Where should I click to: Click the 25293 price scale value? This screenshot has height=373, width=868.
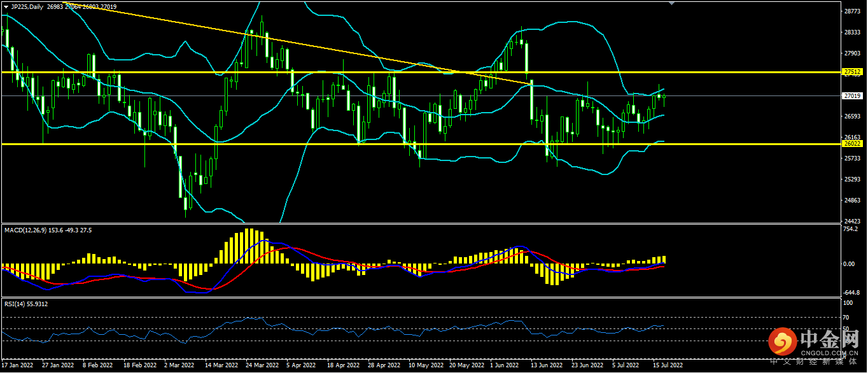click(851, 179)
